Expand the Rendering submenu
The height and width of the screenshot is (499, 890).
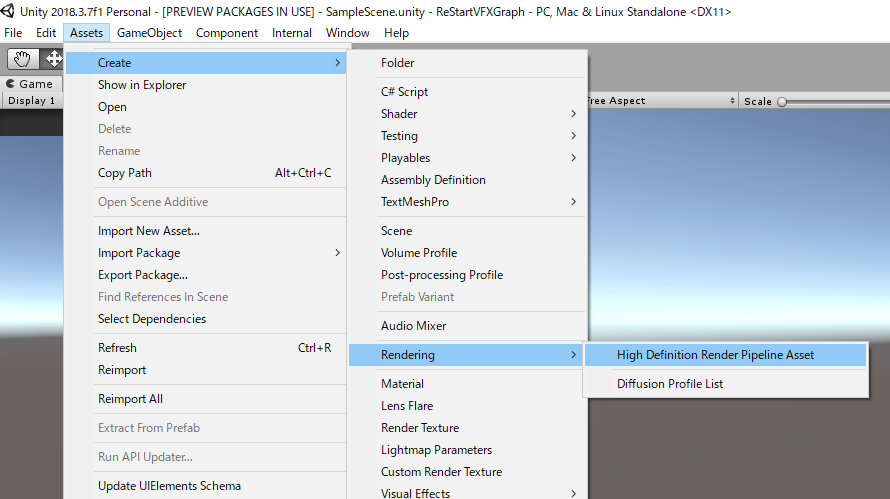(467, 355)
